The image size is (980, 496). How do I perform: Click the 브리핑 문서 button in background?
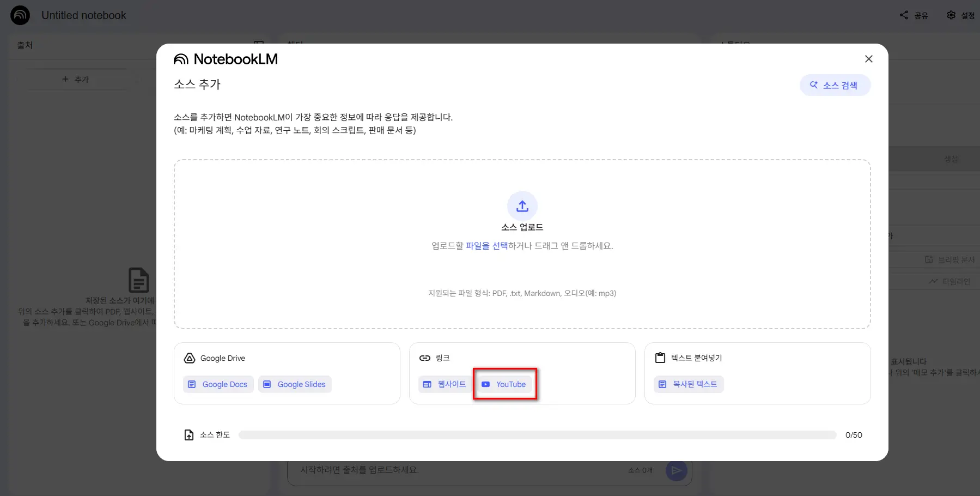pos(949,260)
